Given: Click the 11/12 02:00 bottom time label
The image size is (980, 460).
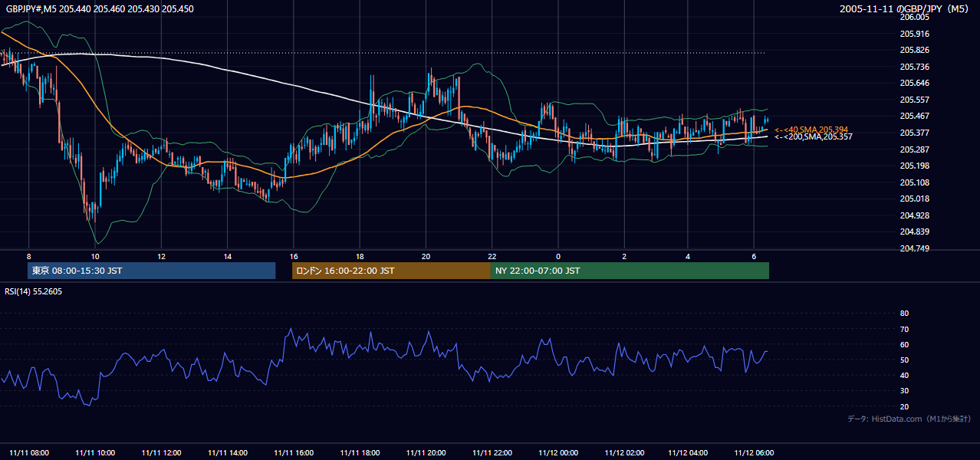Looking at the screenshot, I should [x=624, y=452].
